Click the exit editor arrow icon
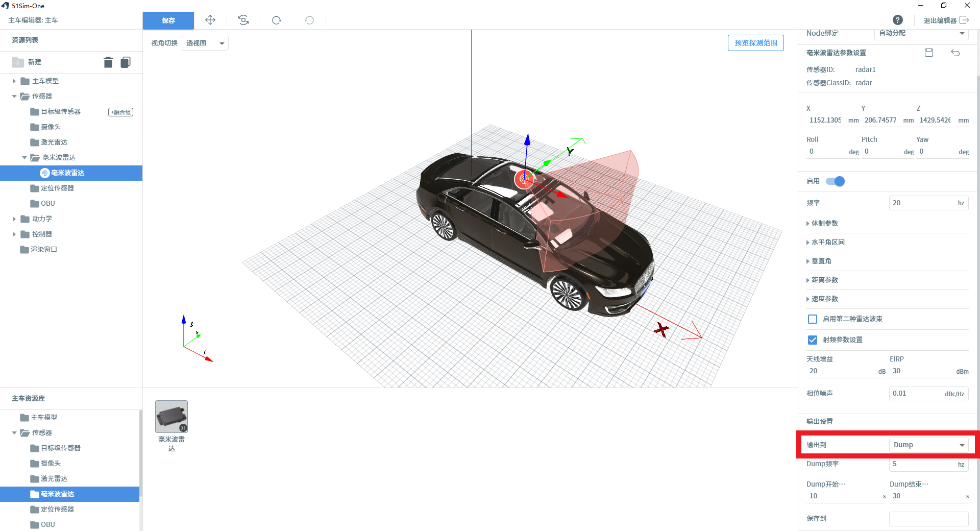The height and width of the screenshot is (531, 980). tap(964, 20)
